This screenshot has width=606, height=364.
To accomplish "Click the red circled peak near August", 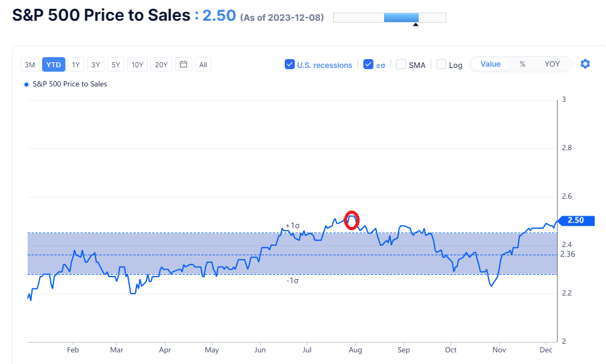I will [x=352, y=220].
